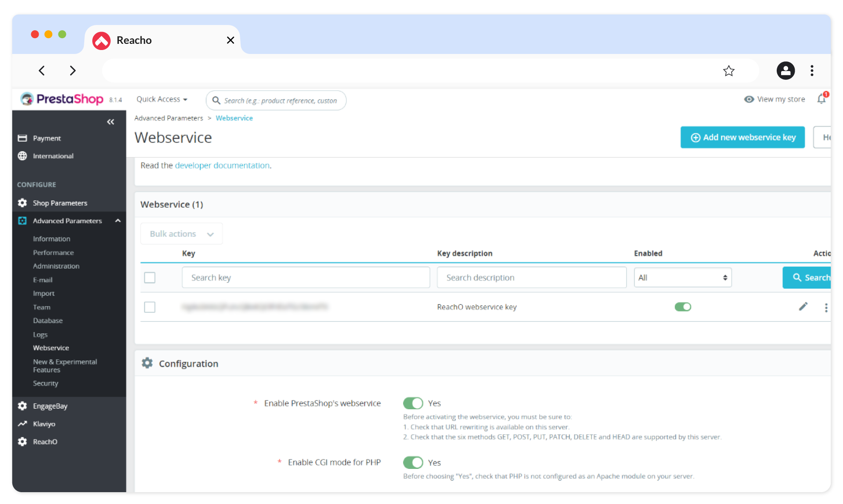Open the Enabled filter All dropdown
This screenshot has width=843, height=504.
tap(682, 278)
